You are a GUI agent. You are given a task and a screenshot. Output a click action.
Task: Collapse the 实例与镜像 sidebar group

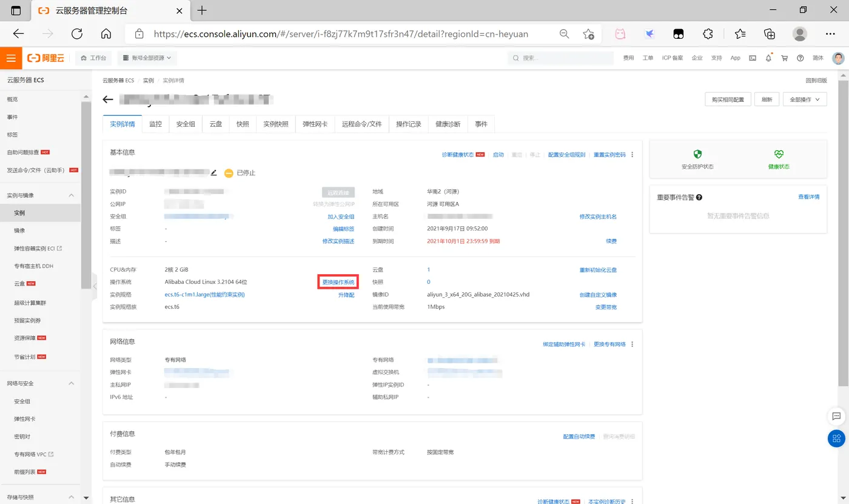coord(71,195)
